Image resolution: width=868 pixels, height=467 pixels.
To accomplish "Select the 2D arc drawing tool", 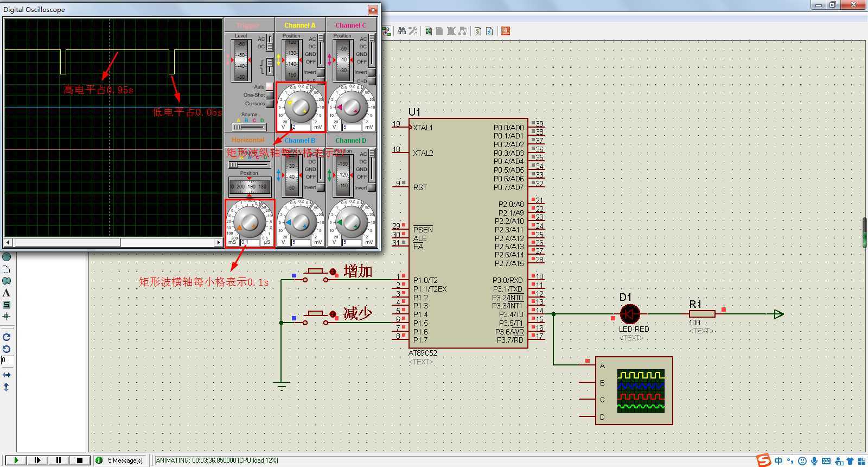I will coord(7,269).
